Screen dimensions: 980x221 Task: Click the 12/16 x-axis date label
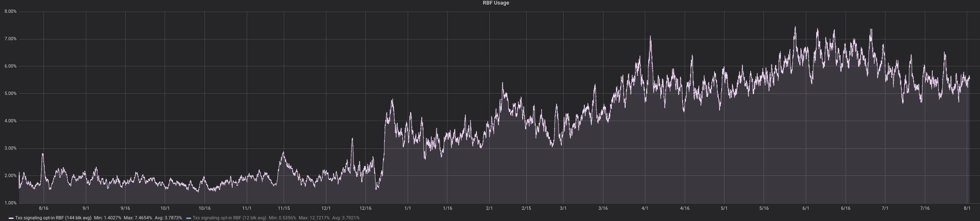(365, 208)
